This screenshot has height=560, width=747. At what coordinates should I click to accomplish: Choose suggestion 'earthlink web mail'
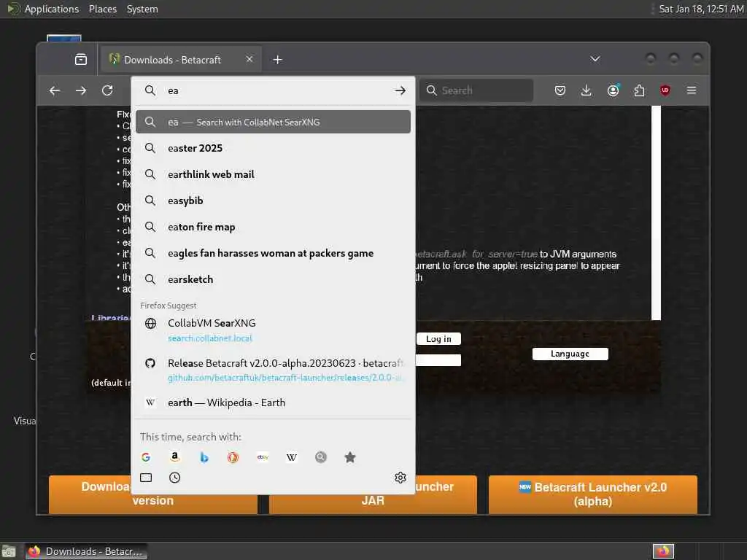(x=273, y=174)
